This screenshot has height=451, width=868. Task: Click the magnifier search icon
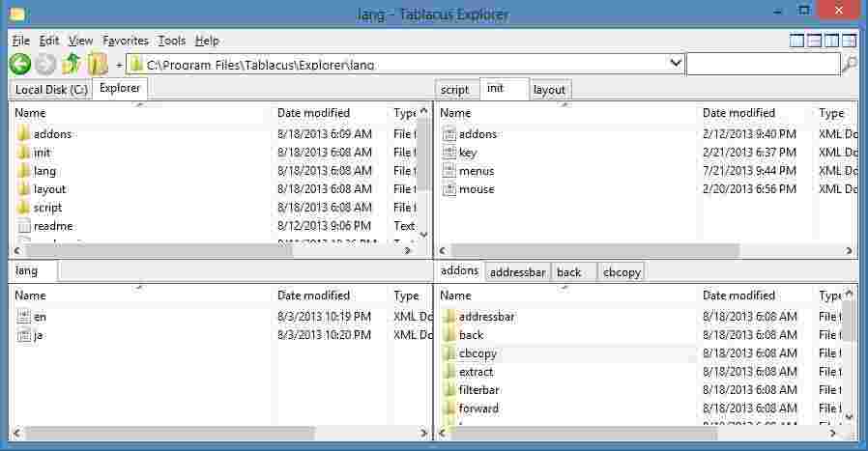[850, 64]
